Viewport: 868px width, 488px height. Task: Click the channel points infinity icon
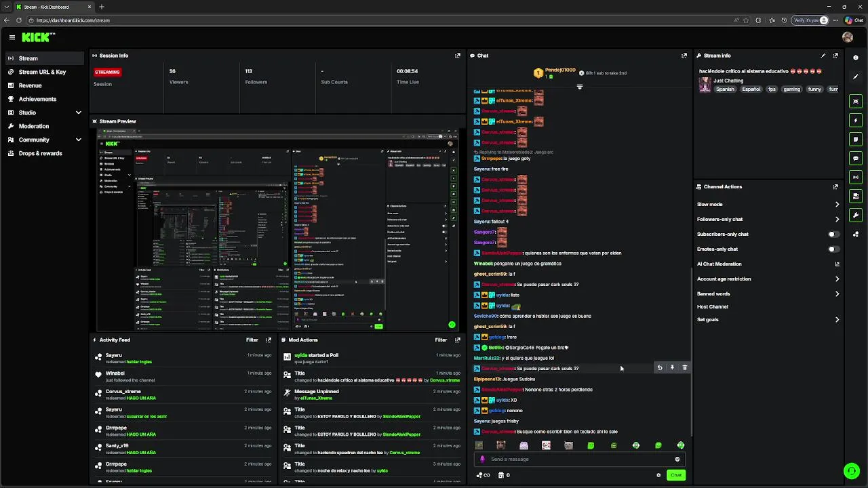[x=483, y=475]
